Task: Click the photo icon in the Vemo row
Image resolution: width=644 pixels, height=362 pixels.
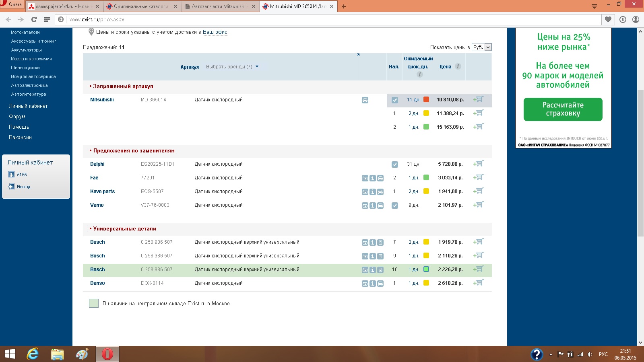Action: 365,206
